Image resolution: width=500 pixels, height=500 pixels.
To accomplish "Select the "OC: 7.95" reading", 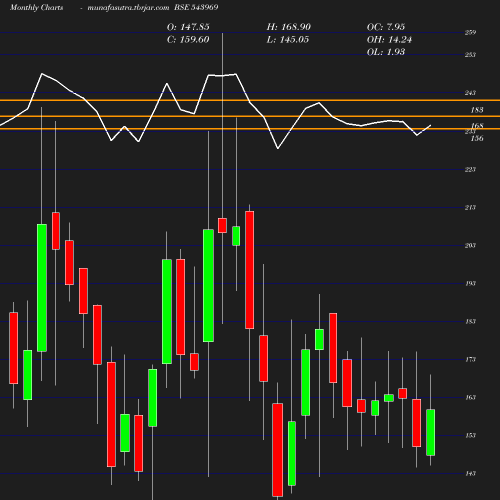I will (386, 27).
